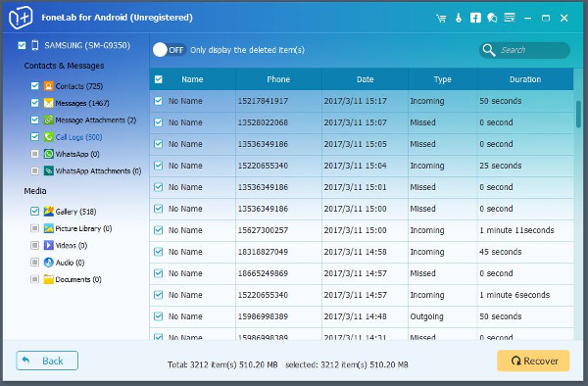Select the phone number 18665249869
This screenshot has height=386, width=588.
tap(263, 273)
